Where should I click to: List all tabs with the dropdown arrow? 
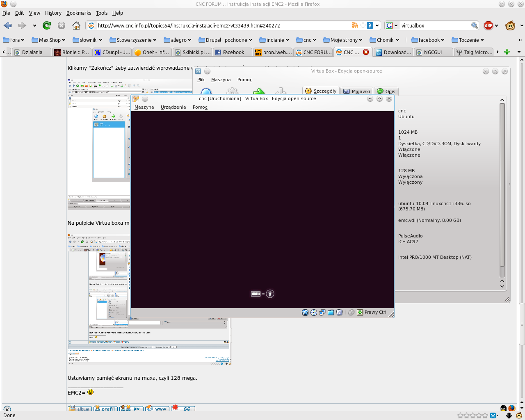tap(519, 52)
